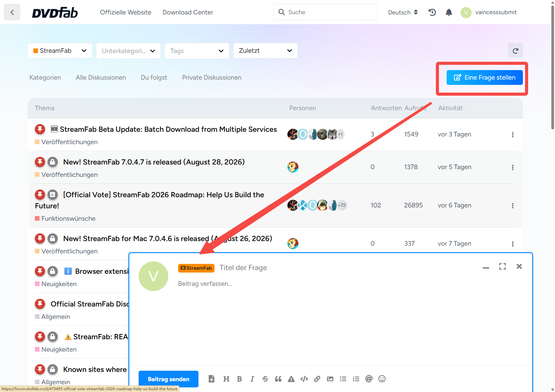Start a bulleted list

(x=343, y=379)
